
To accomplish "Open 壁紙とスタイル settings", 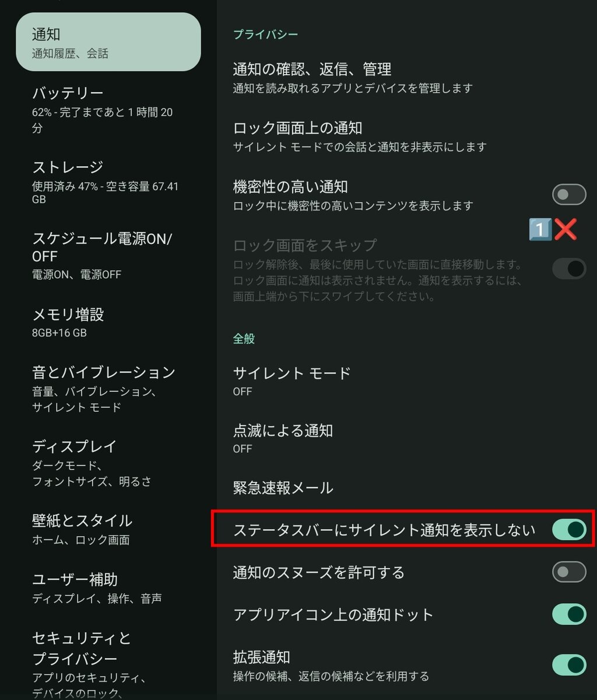I will 108,528.
